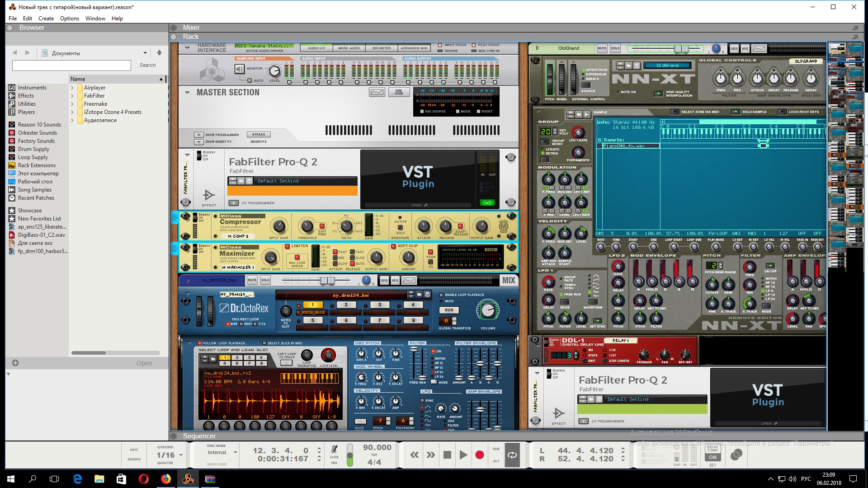Click the metronome click icon in transport
The width and height of the screenshot is (868, 488).
[335, 449]
